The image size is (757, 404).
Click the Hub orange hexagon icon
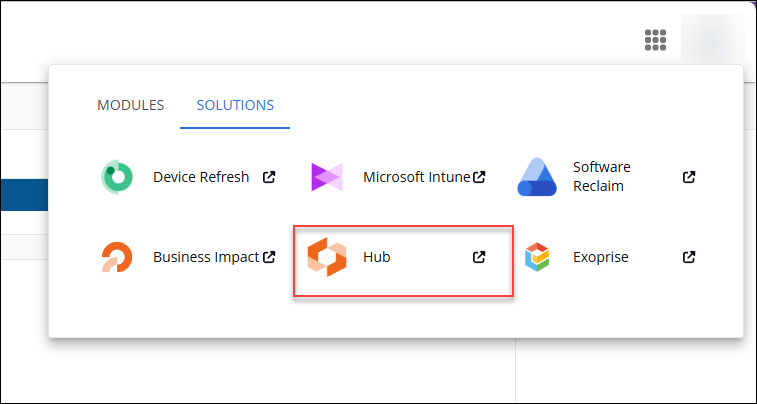(x=327, y=257)
